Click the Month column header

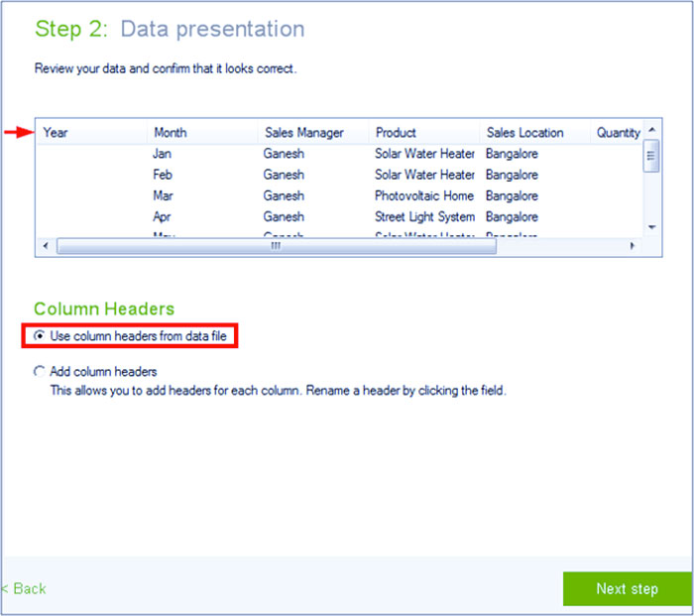pos(202,132)
